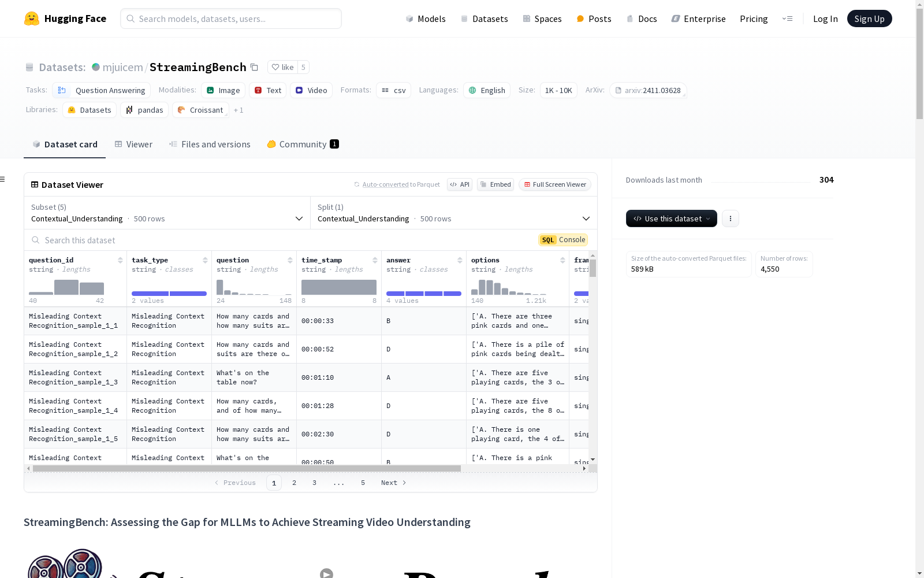
Task: Copy dataset name with the copy icon
Action: click(254, 67)
